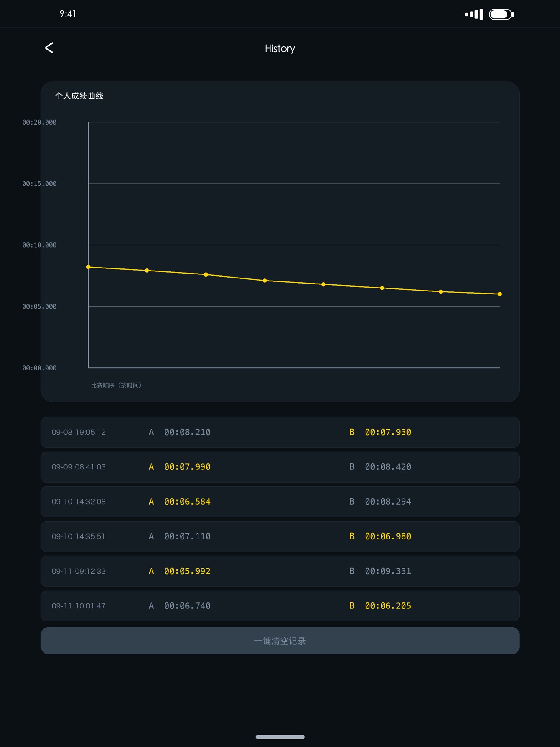Click player A time 00:05.992
This screenshot has height=747, width=560.
(x=187, y=571)
